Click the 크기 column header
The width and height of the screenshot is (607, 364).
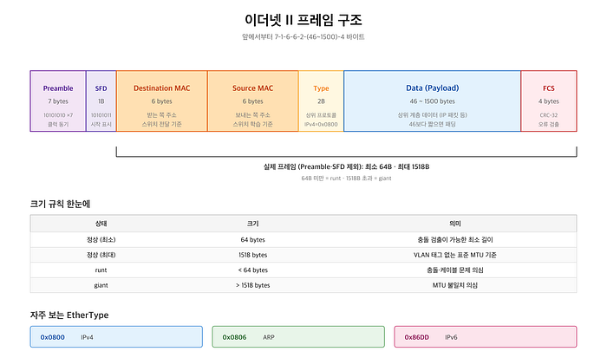[x=253, y=224]
